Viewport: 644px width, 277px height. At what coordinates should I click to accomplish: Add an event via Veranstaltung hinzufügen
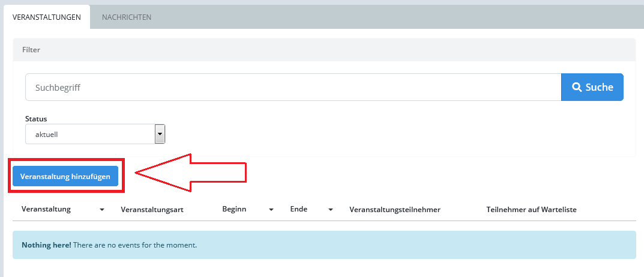(65, 176)
